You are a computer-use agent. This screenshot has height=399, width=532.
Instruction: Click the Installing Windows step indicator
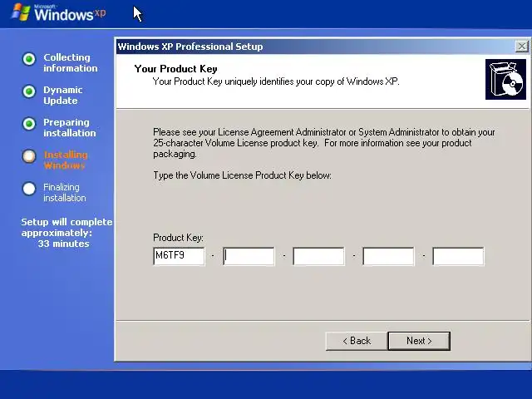(29, 156)
